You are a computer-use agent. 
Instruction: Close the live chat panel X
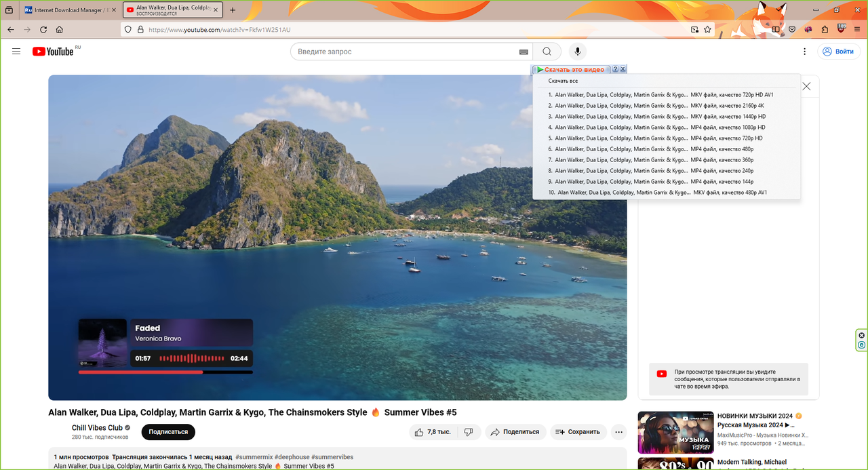pyautogui.click(x=806, y=86)
